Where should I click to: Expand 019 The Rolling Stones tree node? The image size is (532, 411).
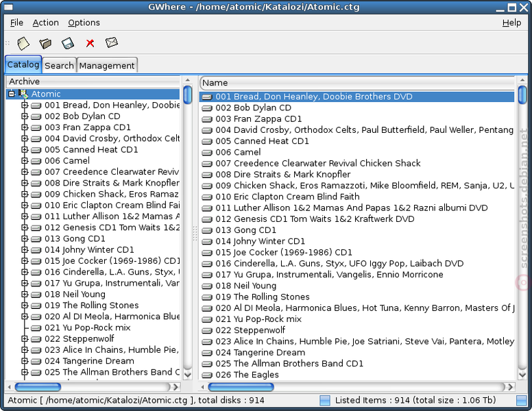pos(25,306)
